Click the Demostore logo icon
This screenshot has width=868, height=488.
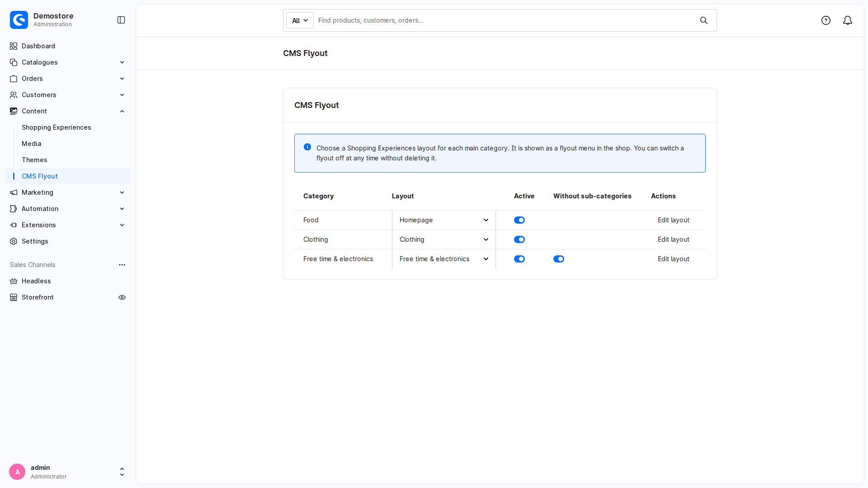(19, 20)
